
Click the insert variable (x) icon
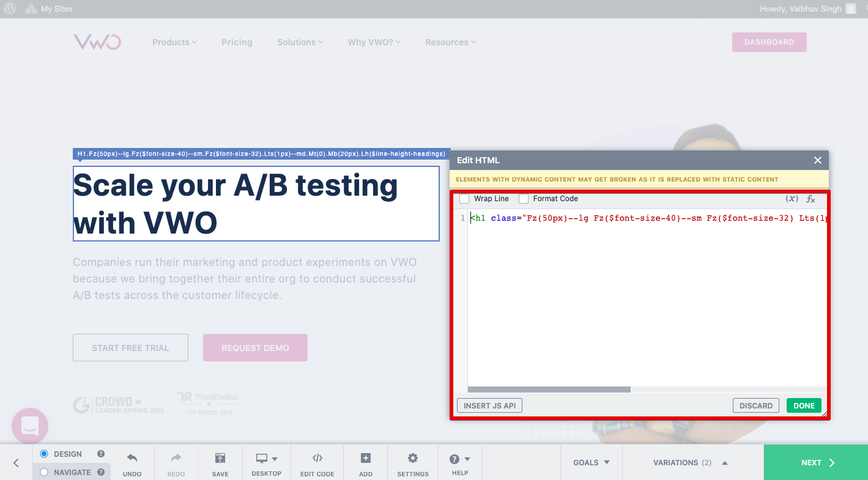click(792, 199)
